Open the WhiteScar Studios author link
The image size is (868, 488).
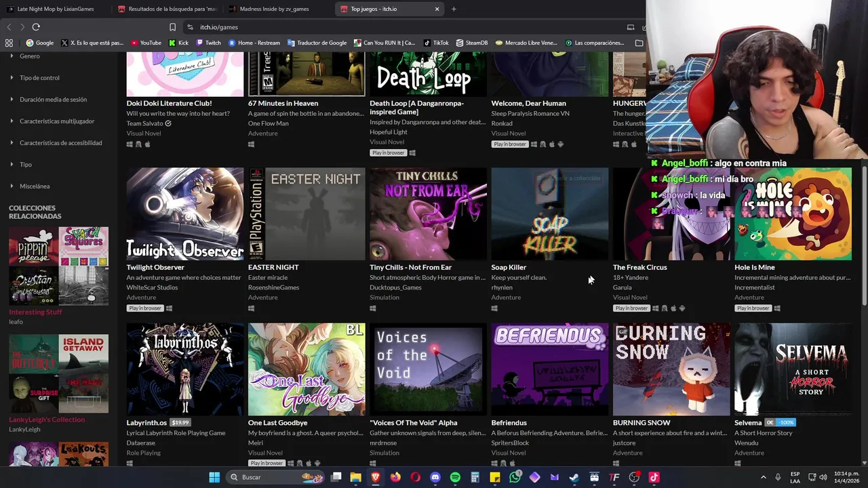click(152, 287)
